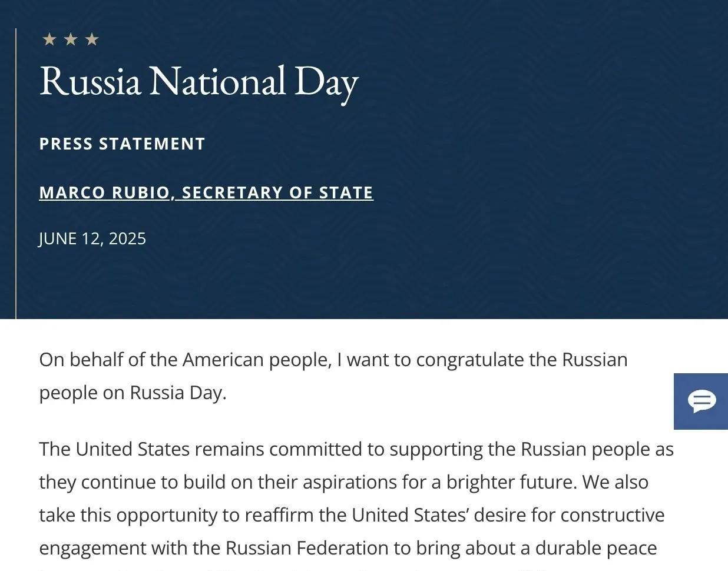Click the middle gold star

point(71,39)
